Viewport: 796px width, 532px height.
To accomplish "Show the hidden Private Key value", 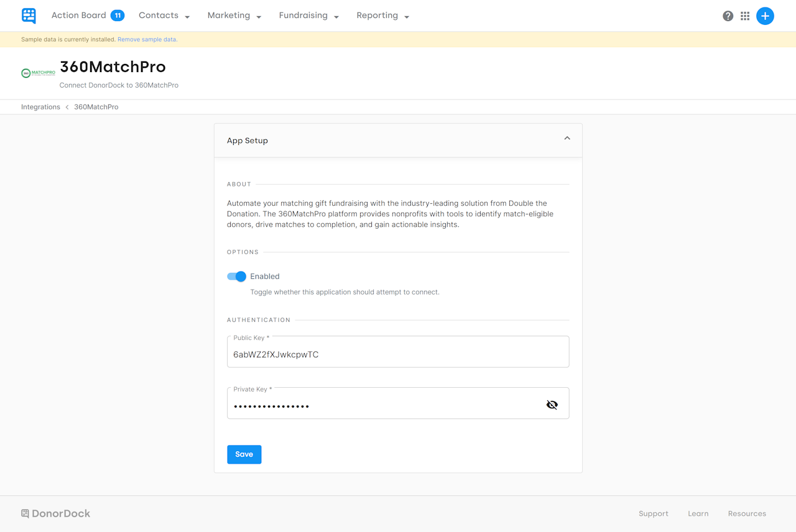I will (x=552, y=404).
